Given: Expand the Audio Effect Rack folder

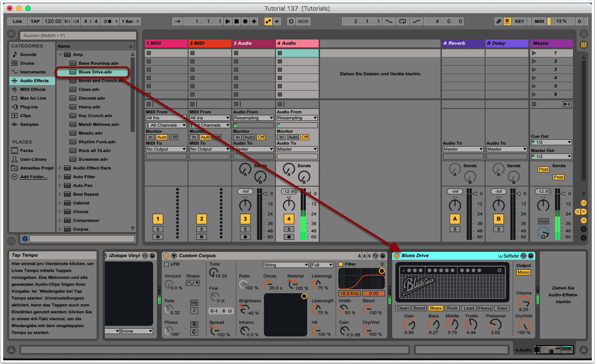Looking at the screenshot, I should [60, 168].
